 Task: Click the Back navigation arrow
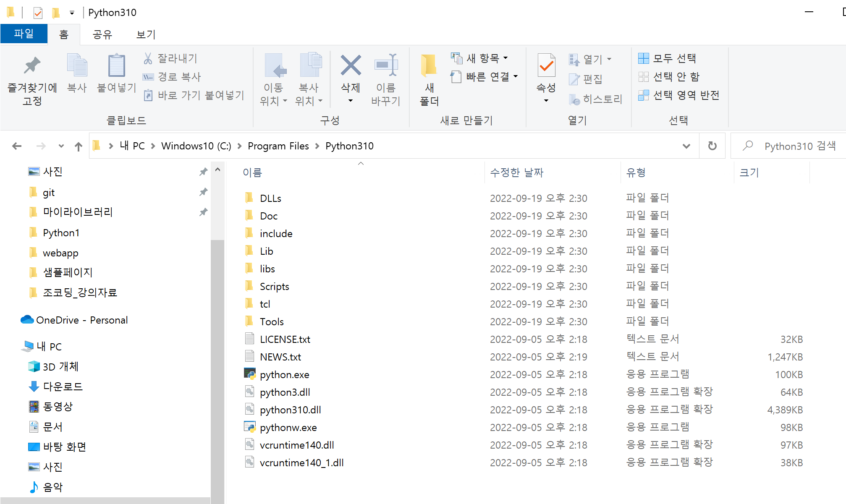point(17,146)
